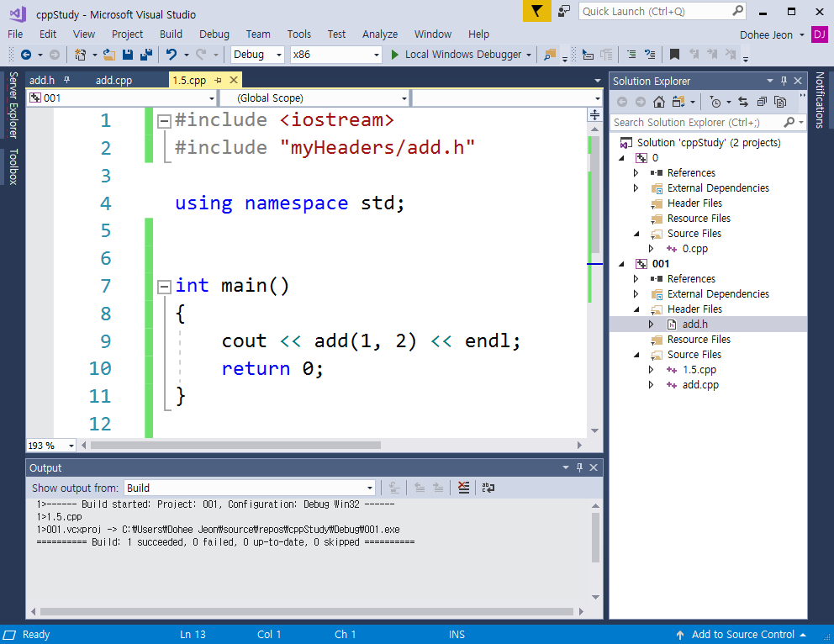Open the File menu
834x644 pixels.
(x=15, y=34)
